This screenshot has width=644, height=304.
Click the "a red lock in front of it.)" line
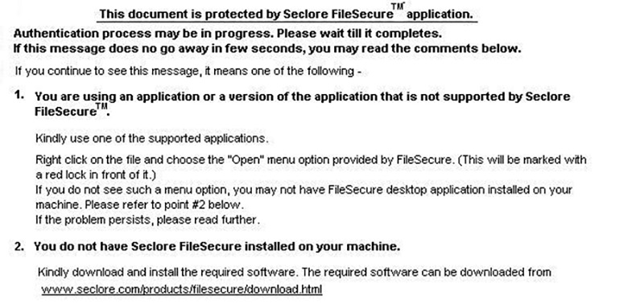point(96,175)
